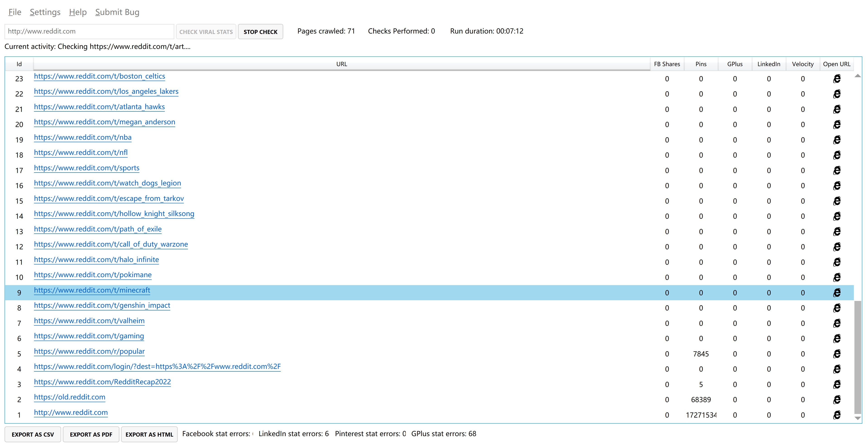The image size is (868, 447).
Task: Sort by the URL column header
Action: click(342, 64)
